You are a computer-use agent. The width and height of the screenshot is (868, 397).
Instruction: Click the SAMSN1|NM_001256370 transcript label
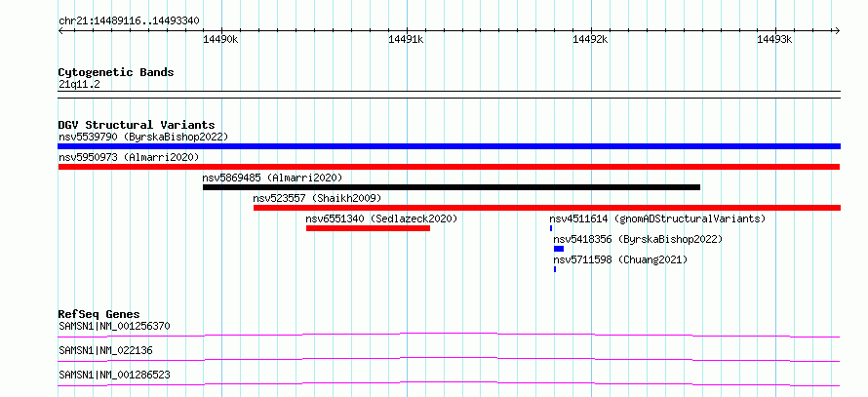(x=114, y=326)
